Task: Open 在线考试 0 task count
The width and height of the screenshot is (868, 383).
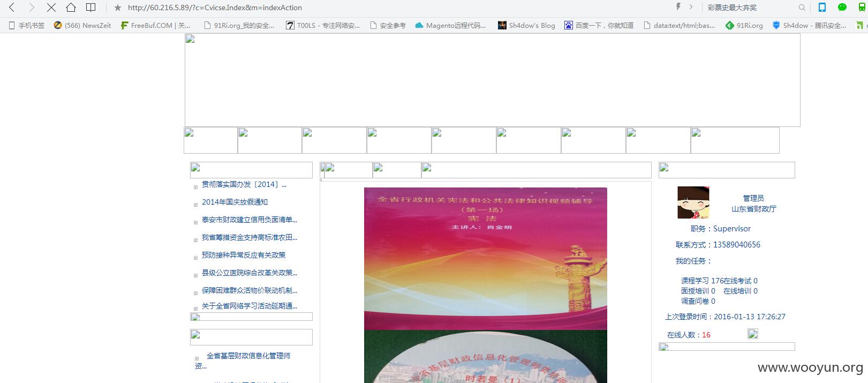Action: click(x=741, y=281)
